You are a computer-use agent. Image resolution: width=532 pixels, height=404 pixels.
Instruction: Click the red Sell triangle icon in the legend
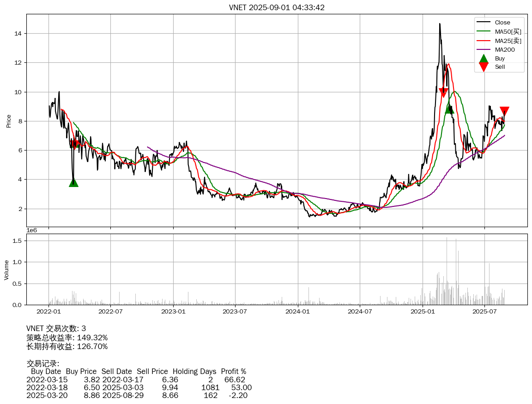coord(484,67)
